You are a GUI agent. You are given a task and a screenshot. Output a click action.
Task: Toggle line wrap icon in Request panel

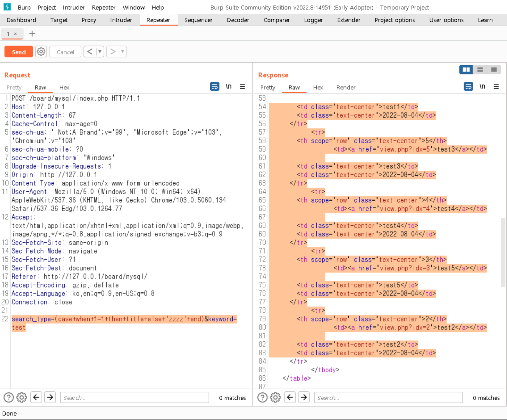214,87
